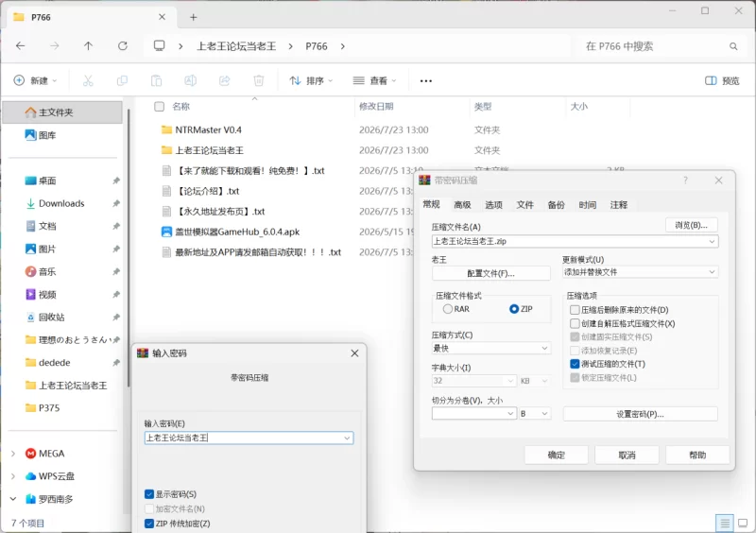Image resolution: width=756 pixels, height=533 pixels.
Task: Switch to the 备份 tab
Action: (556, 205)
